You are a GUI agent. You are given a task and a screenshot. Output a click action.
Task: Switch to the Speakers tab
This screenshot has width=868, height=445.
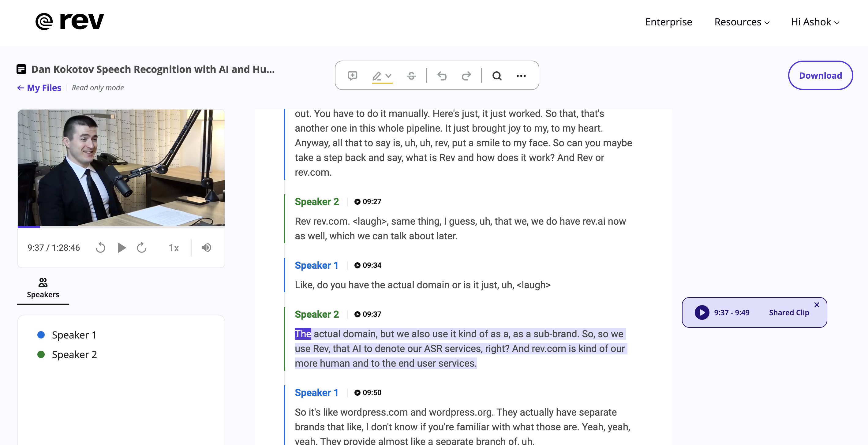43,294
